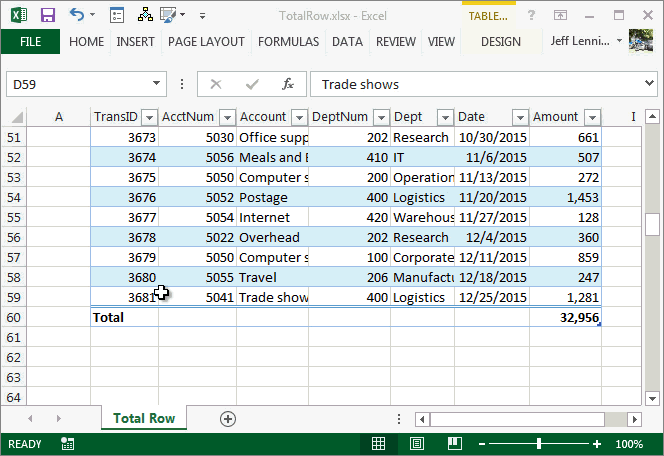
Task: Add a new sheet with plus button
Action: point(228,419)
